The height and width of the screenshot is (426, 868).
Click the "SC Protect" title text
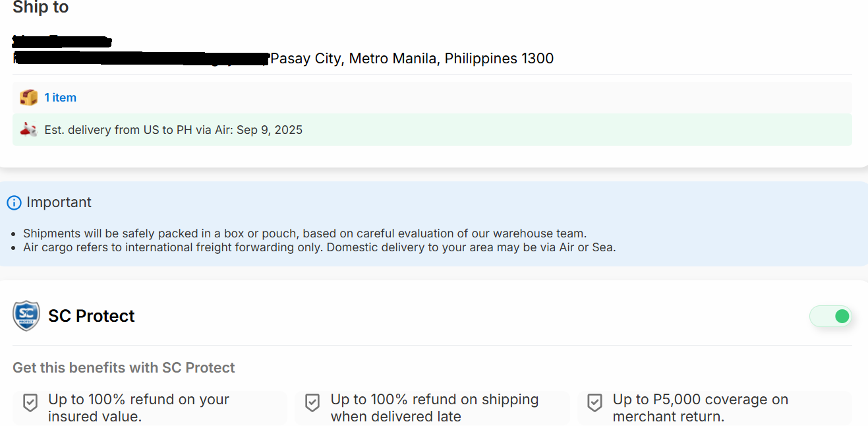92,316
